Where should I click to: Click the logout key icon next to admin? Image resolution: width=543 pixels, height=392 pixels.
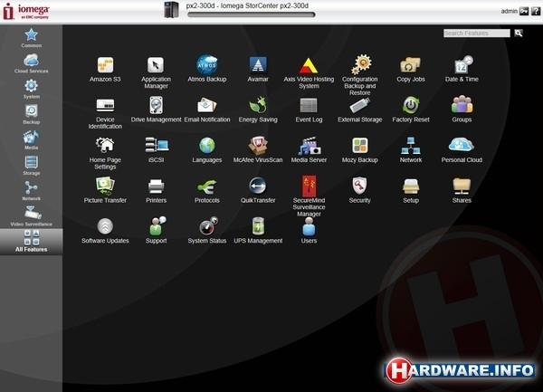(524, 11)
